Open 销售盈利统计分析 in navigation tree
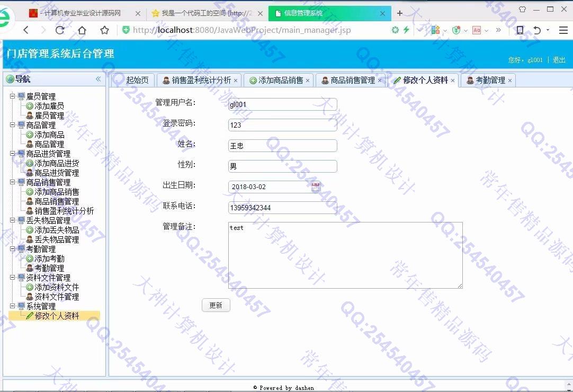Image resolution: width=573 pixels, height=392 pixels. point(64,211)
